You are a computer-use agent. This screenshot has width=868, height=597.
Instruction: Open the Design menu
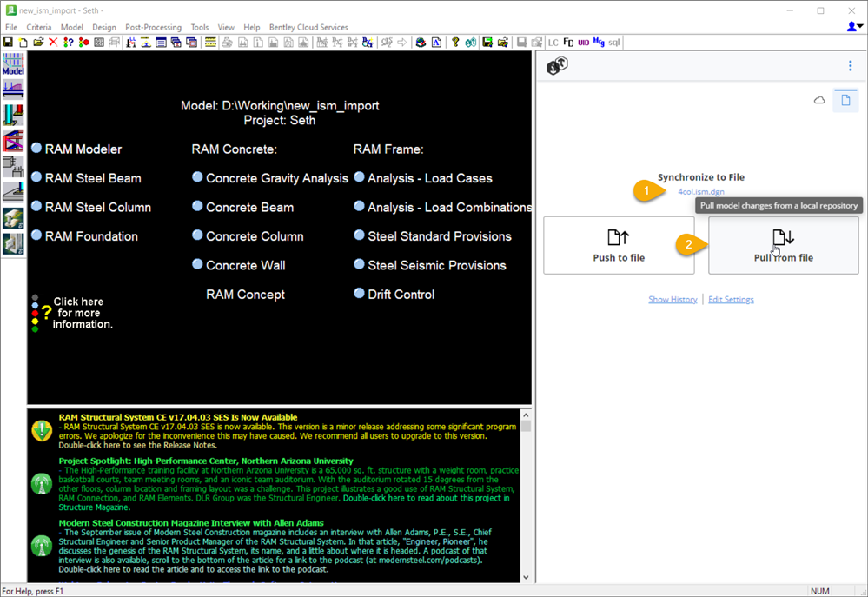tap(104, 27)
